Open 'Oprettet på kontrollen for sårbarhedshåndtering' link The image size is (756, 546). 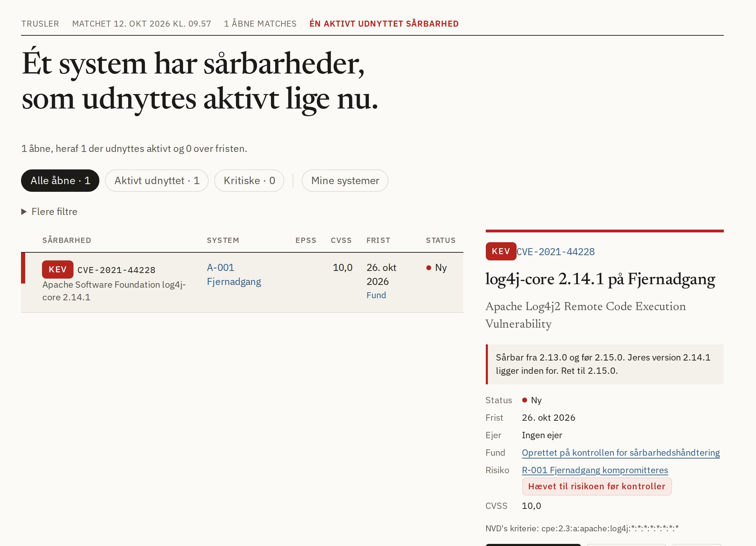click(x=621, y=453)
